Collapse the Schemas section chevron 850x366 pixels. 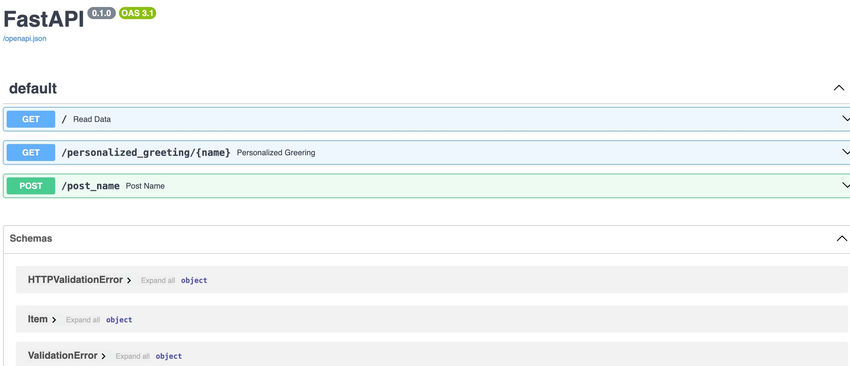pyautogui.click(x=841, y=239)
